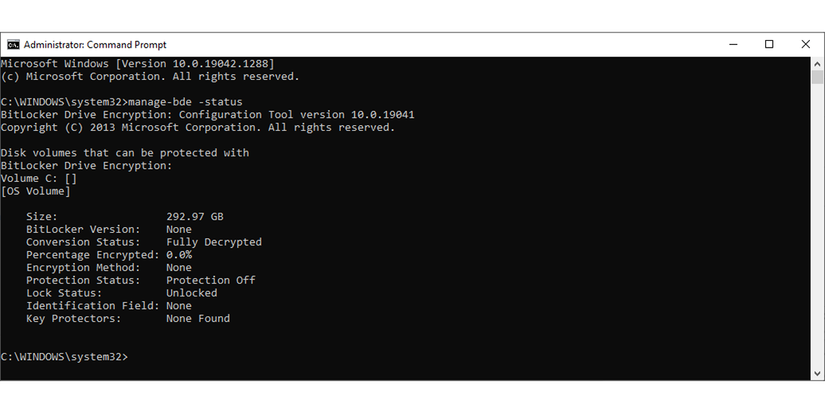The height and width of the screenshot is (413, 825).
Task: Click the 'Protection Off' status value
Action: [x=211, y=281]
